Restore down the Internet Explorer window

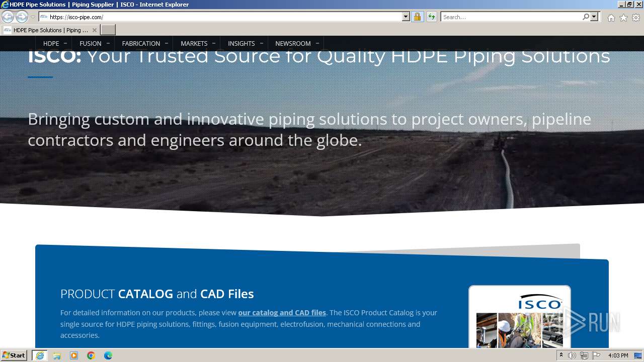tap(629, 4)
